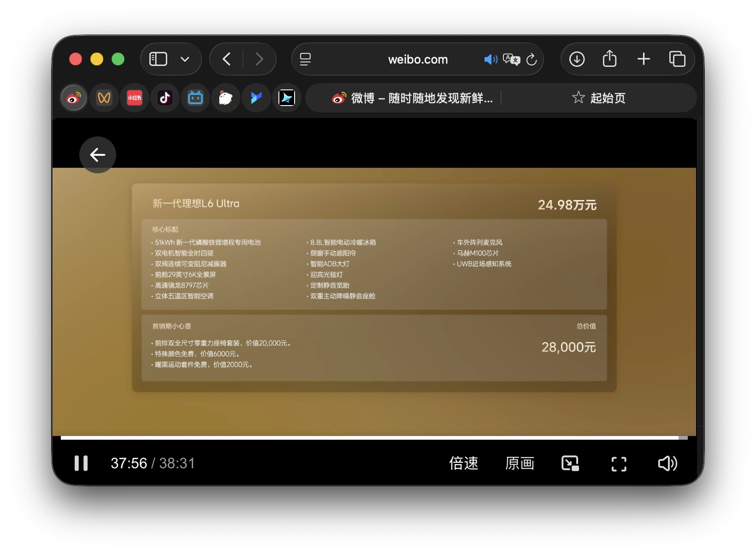Screen dimensions: 756x554
Task: Select the pinned Weibo tab
Action: click(74, 98)
